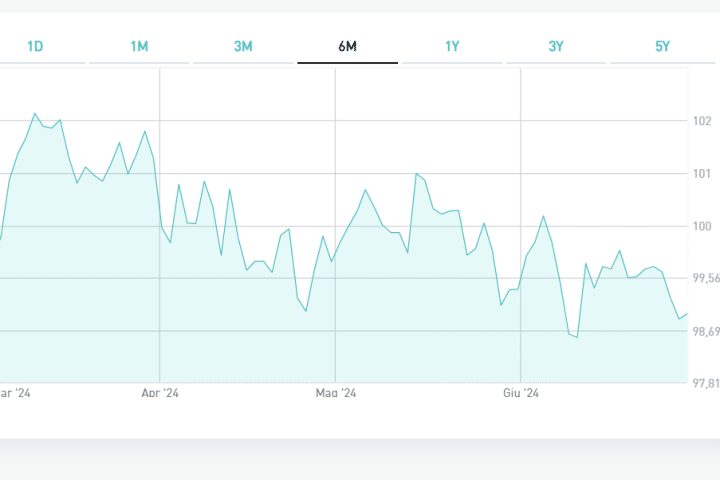Click the 98,69 y-axis price label
Screen dimensions: 720x480
(x=705, y=331)
